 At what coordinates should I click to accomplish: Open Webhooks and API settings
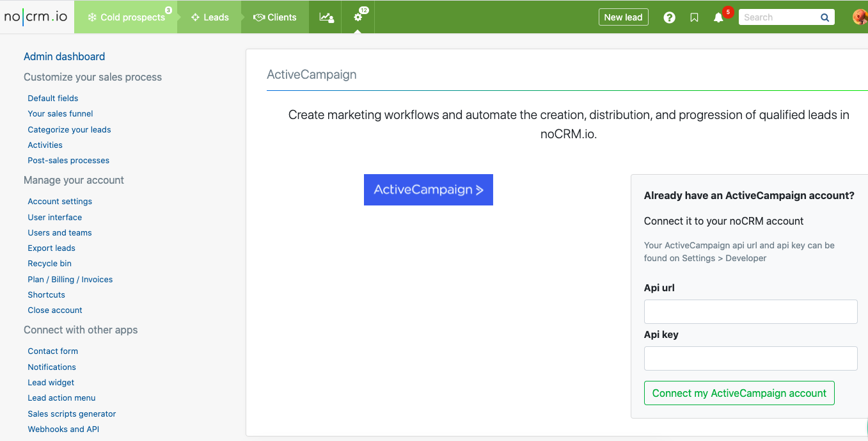[63, 429]
